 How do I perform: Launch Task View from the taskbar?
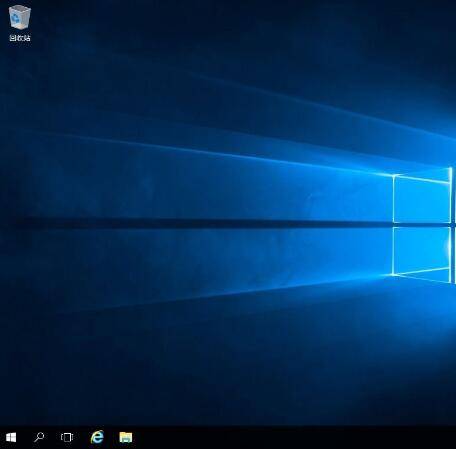(67, 437)
